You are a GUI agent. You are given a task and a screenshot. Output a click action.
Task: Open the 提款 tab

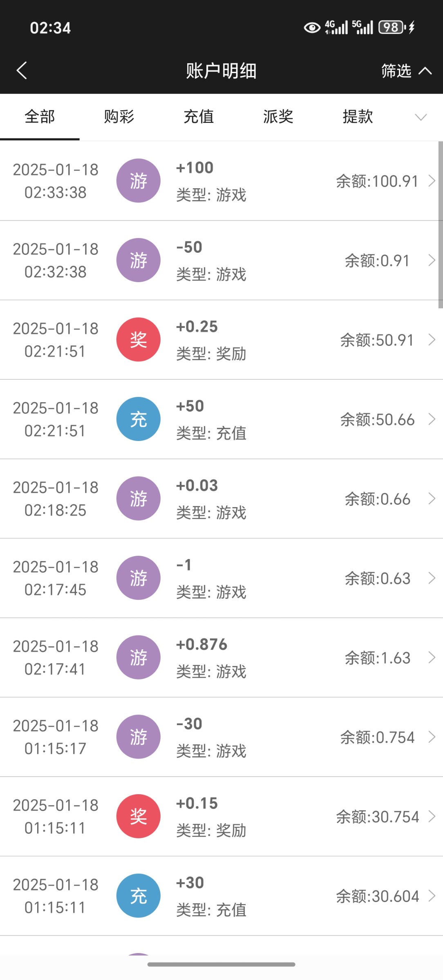[358, 117]
